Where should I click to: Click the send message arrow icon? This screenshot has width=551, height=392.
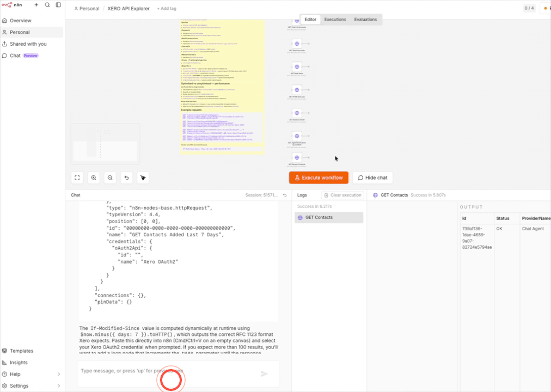[264, 373]
